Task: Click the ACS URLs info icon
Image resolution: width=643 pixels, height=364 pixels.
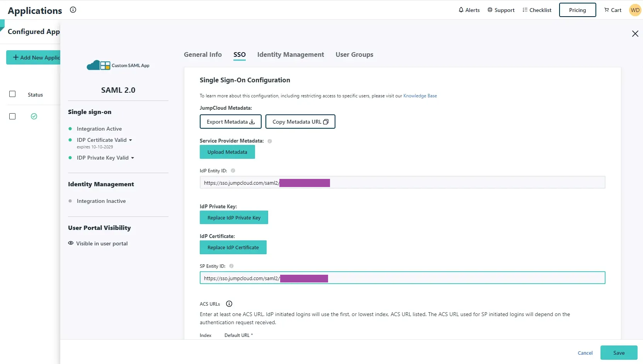Action: coord(229,304)
